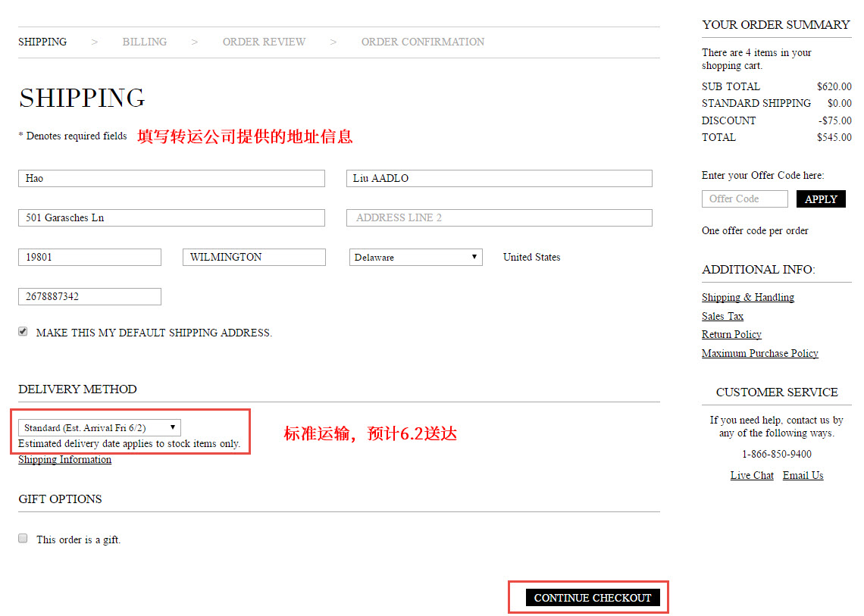The height and width of the screenshot is (616, 864).
Task: Click the Address Line 2 field
Action: [x=499, y=217]
